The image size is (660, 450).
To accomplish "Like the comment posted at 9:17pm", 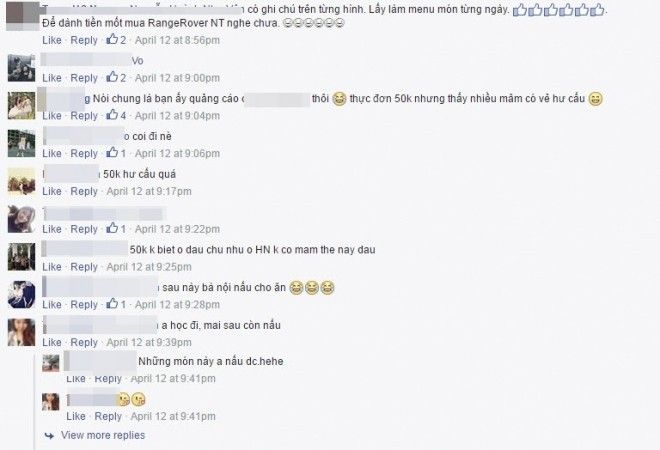I will click(52, 191).
